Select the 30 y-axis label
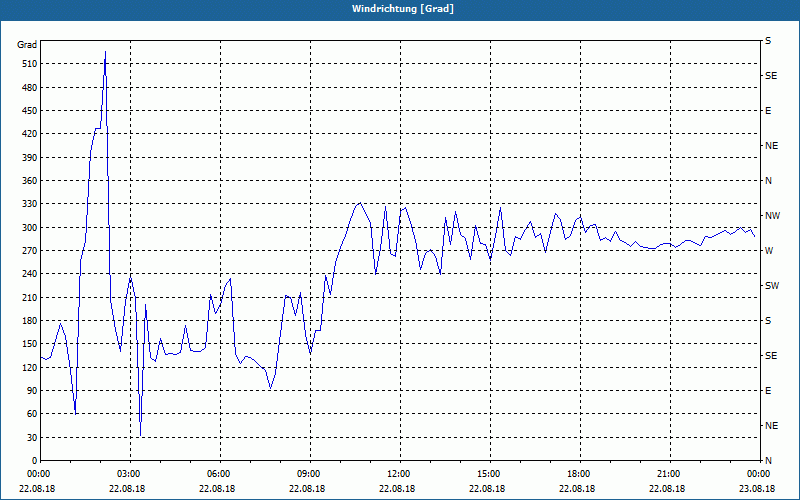This screenshot has width=800, height=500. pyautogui.click(x=32, y=437)
